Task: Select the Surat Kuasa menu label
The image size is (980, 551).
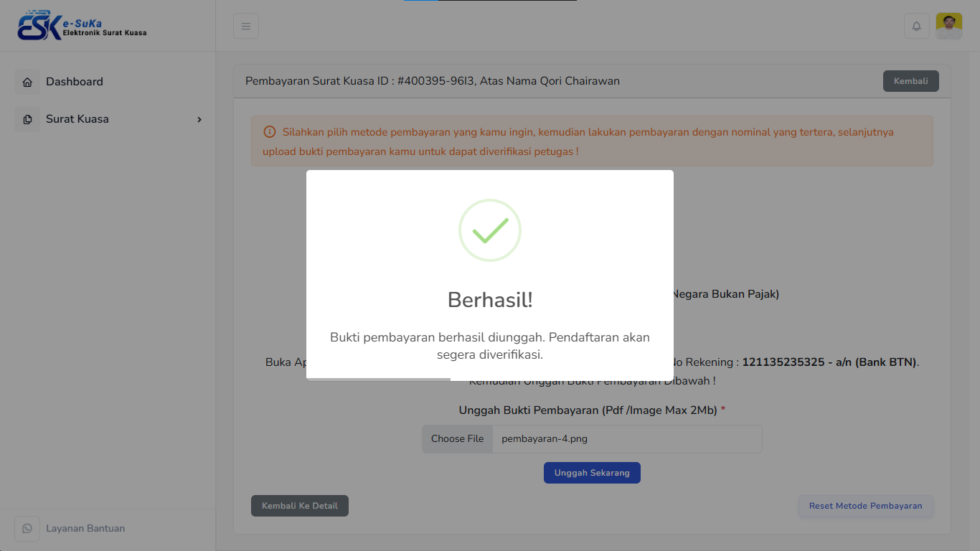Action: pos(77,119)
